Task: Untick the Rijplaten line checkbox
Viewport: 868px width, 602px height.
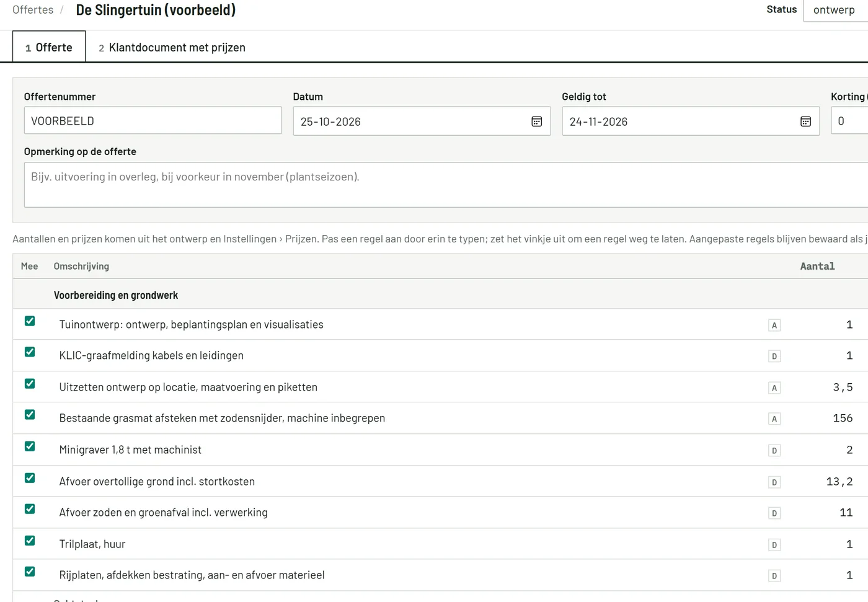Action: pyautogui.click(x=30, y=572)
